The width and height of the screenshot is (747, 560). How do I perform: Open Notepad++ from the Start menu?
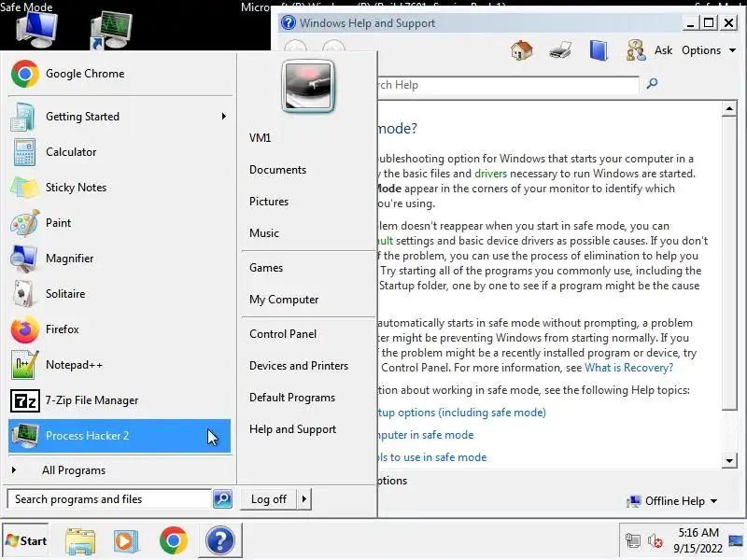[x=120, y=365]
